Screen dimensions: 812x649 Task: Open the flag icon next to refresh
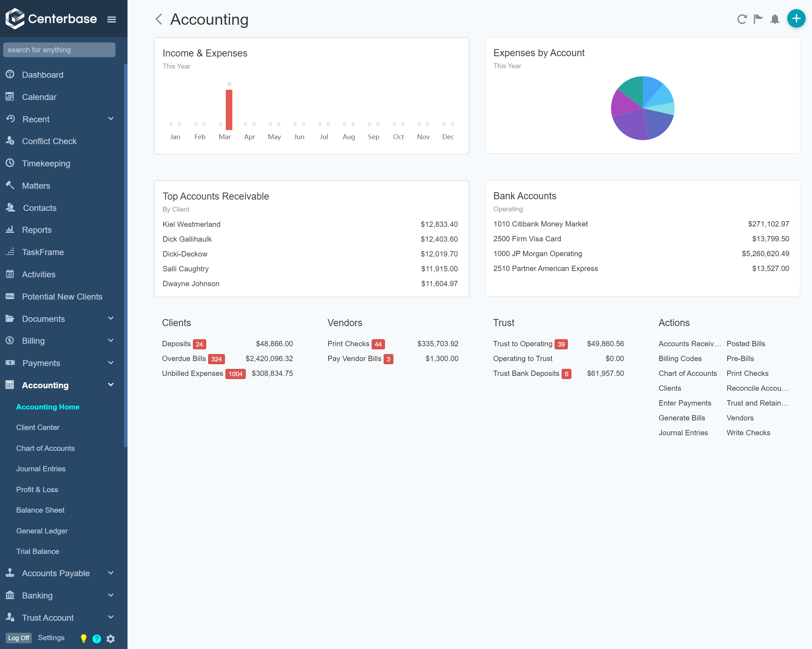pos(758,19)
